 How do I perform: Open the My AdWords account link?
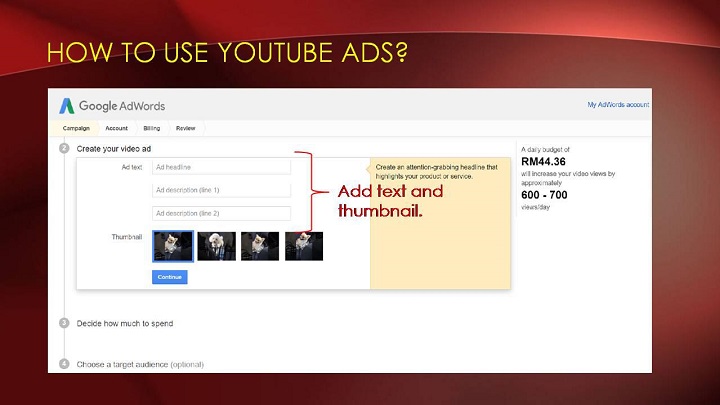[x=618, y=105]
